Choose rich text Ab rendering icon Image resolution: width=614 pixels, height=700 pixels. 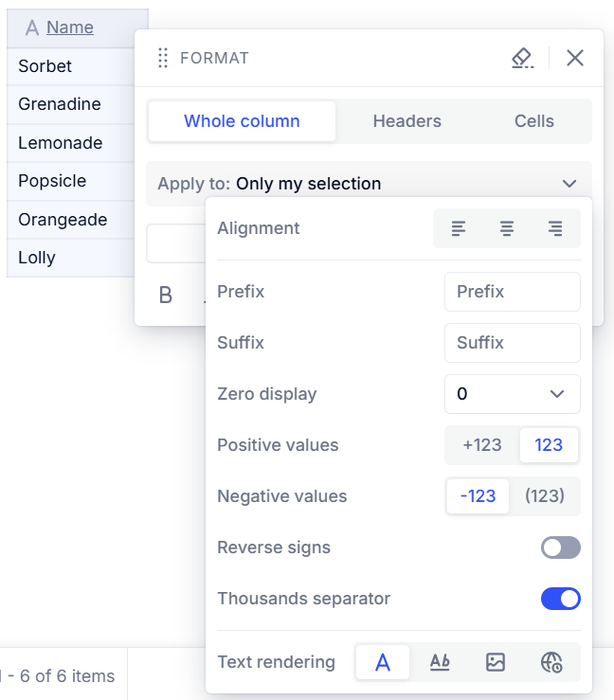[x=440, y=662]
